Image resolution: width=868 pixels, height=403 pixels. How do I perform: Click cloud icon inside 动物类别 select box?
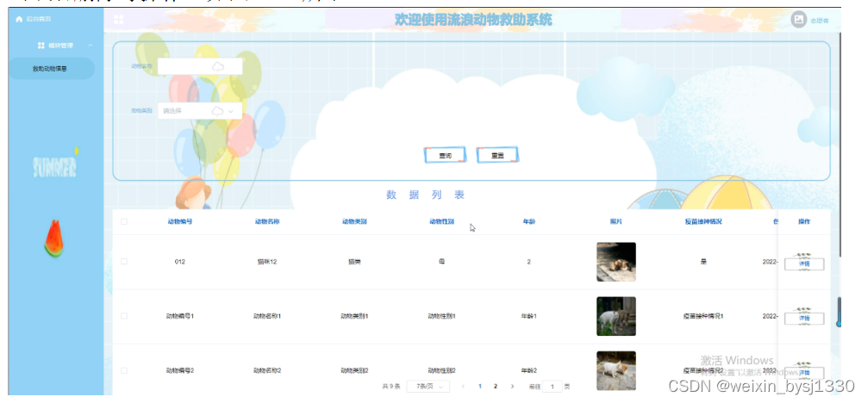(x=217, y=111)
